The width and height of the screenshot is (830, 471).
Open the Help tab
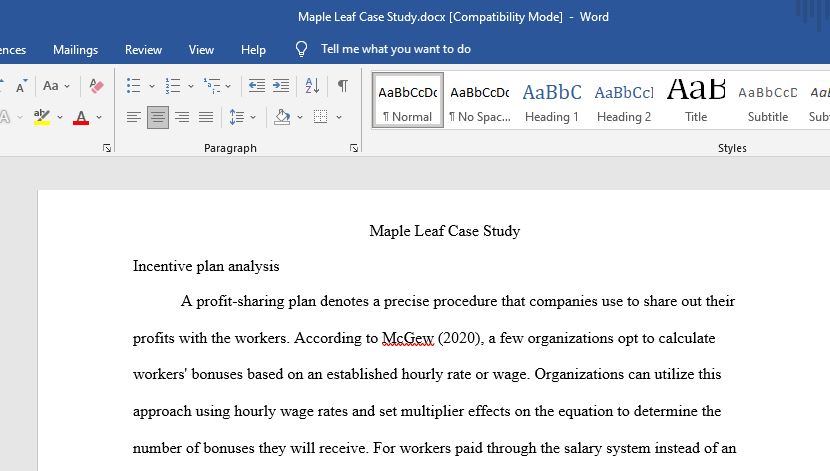(253, 50)
